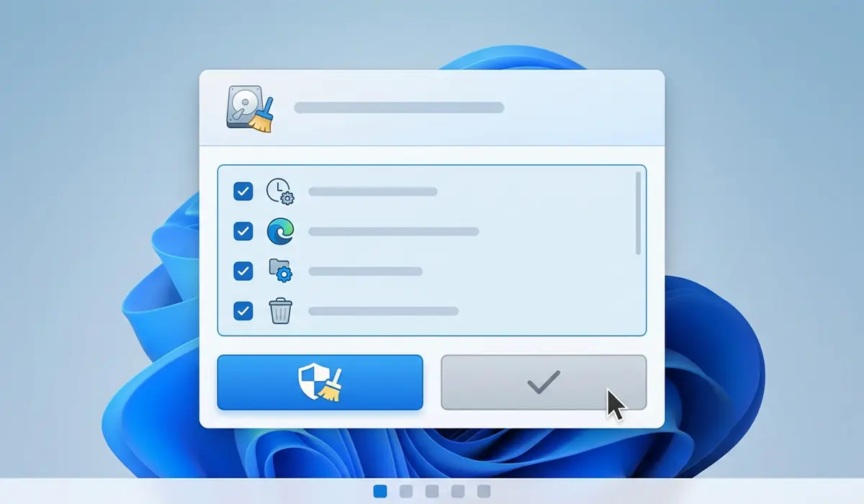Select the first blue taskbar dot
864x504 pixels.
tap(380, 491)
